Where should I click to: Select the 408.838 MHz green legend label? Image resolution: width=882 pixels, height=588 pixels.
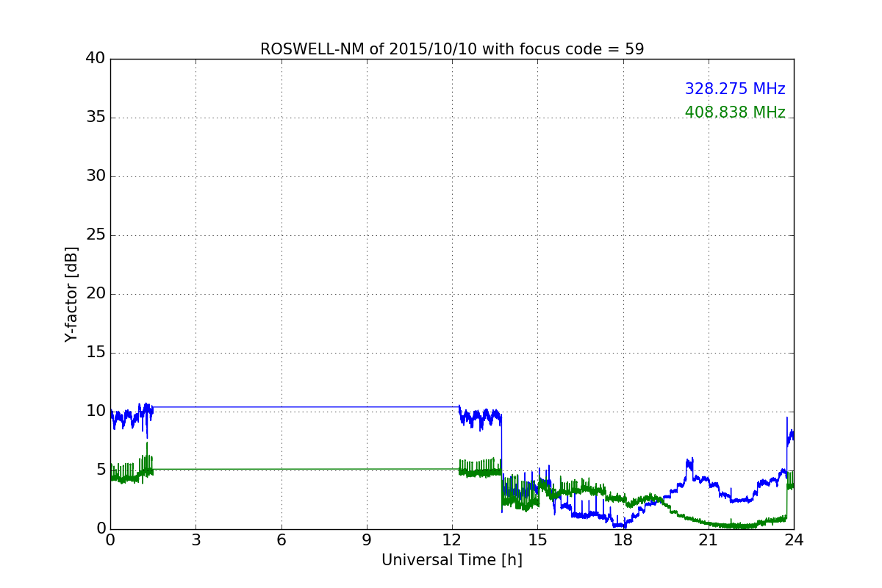[735, 112]
